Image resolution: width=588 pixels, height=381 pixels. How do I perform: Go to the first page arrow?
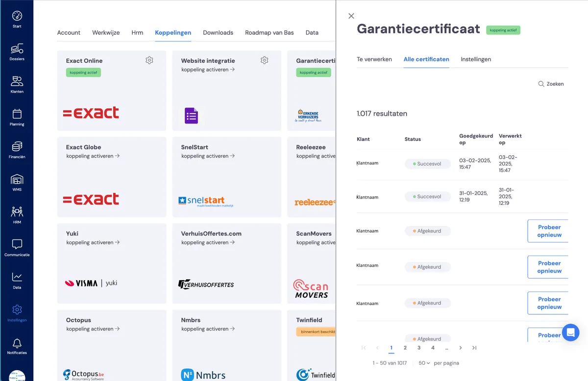(364, 348)
